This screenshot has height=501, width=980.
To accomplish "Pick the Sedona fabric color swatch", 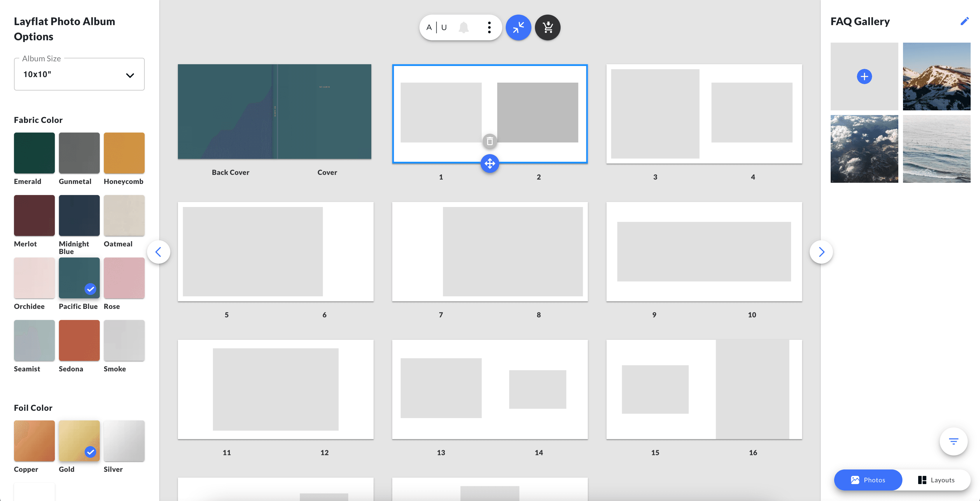I will pyautogui.click(x=79, y=340).
